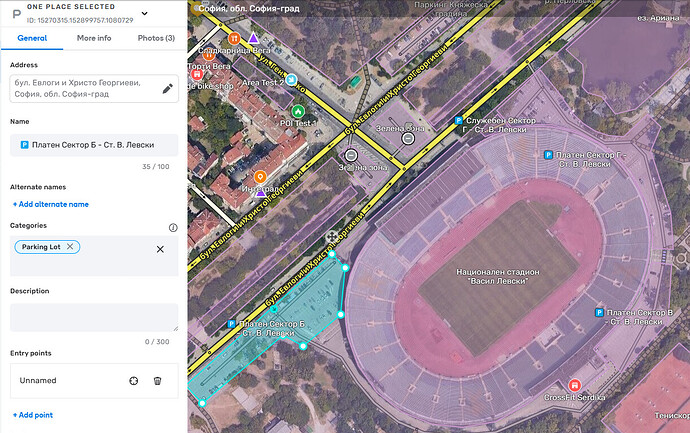Select the Платен Сектор В parking marker

pos(599,312)
